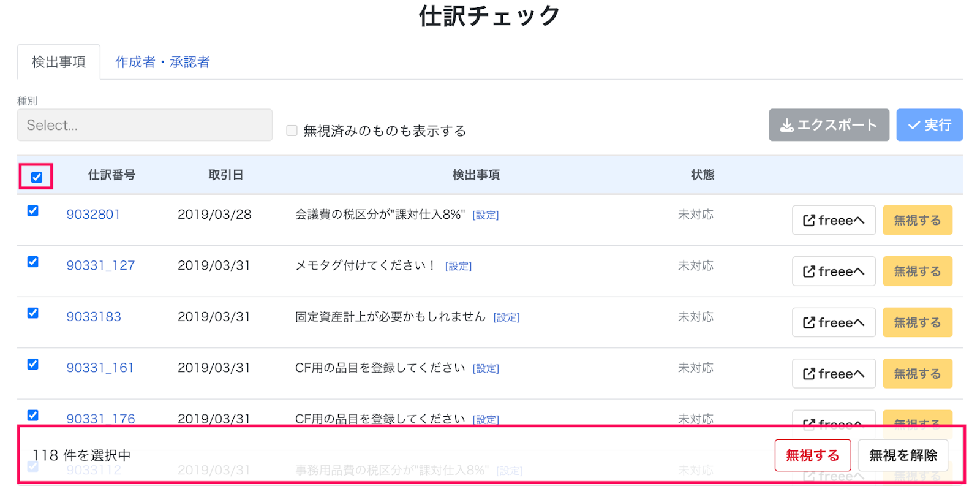Click 無視する button for row 90331_127
Viewport: 980px width, 486px height.
(918, 271)
